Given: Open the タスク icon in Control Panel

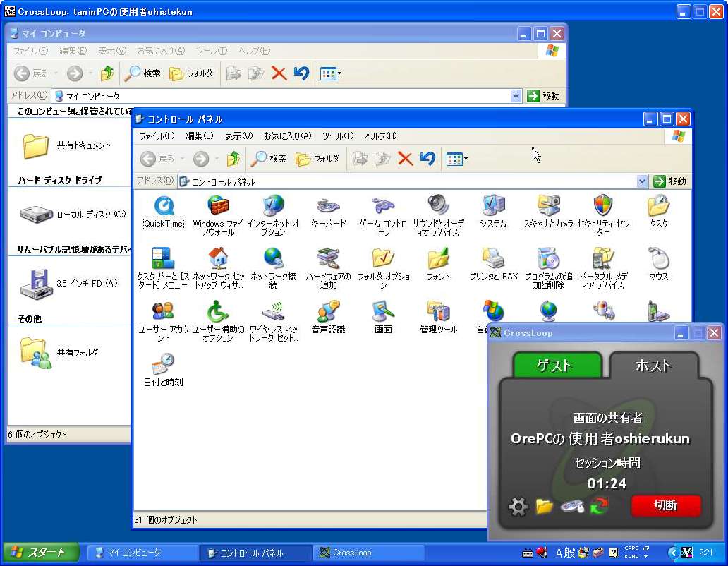Looking at the screenshot, I should 658,206.
